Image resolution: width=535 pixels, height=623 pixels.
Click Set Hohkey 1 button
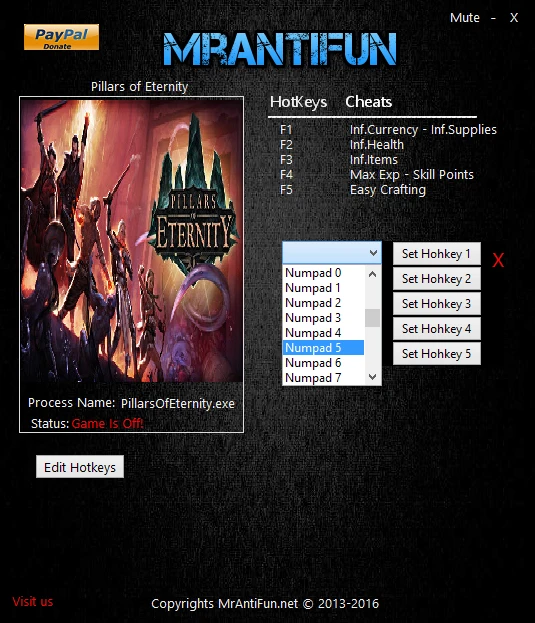click(x=436, y=254)
